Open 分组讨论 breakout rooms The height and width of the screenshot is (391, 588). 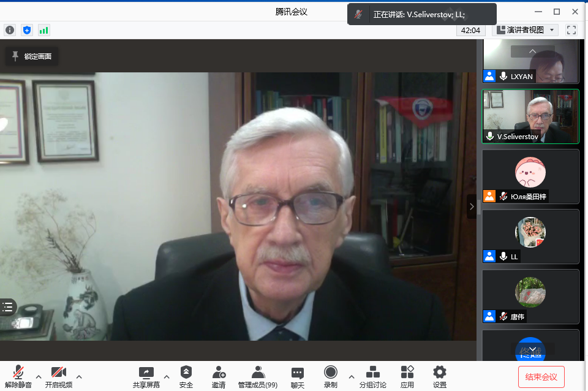coord(372,376)
